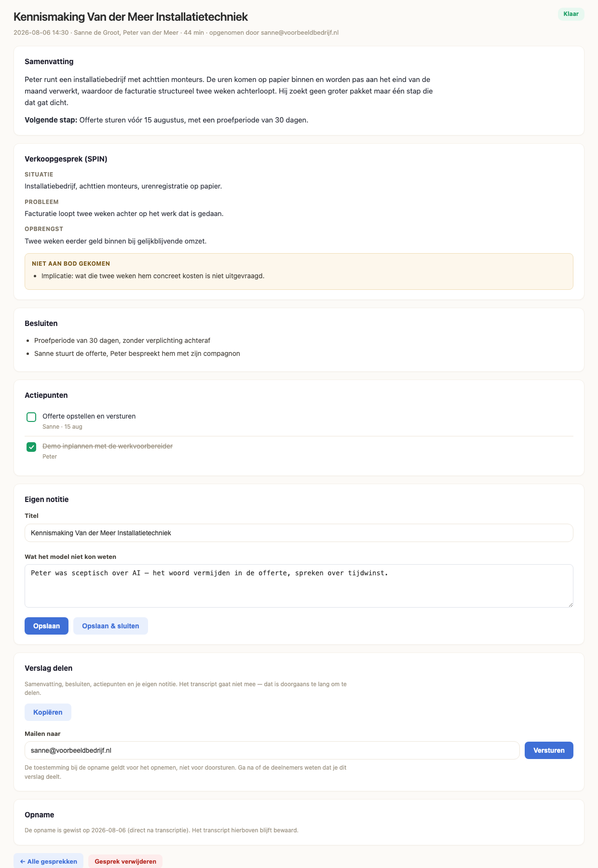Uncheck the Demo inplannen action item
598x868 pixels.
(x=31, y=447)
